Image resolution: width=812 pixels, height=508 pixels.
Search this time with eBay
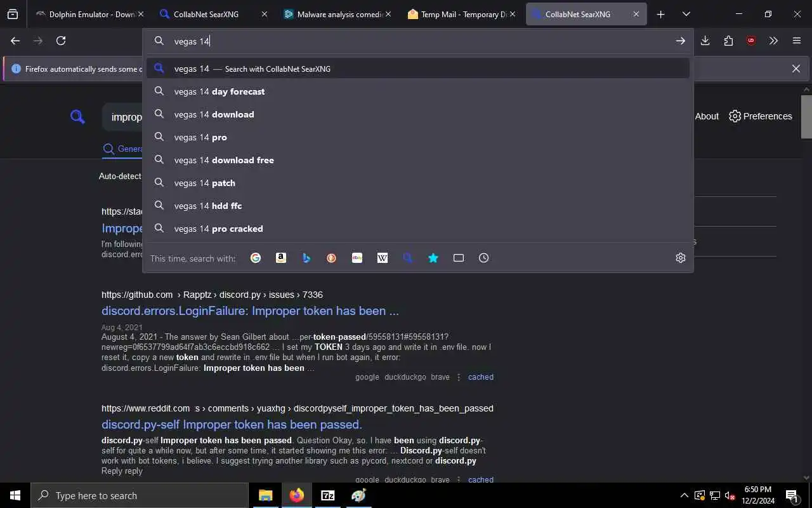[x=357, y=258]
